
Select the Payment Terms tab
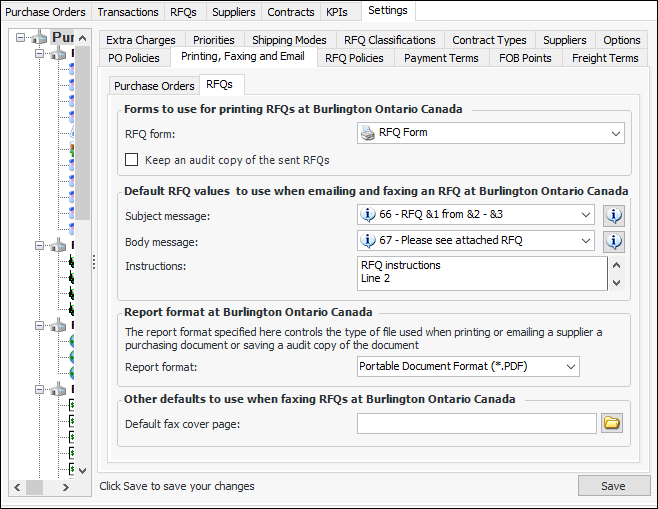[x=441, y=58]
